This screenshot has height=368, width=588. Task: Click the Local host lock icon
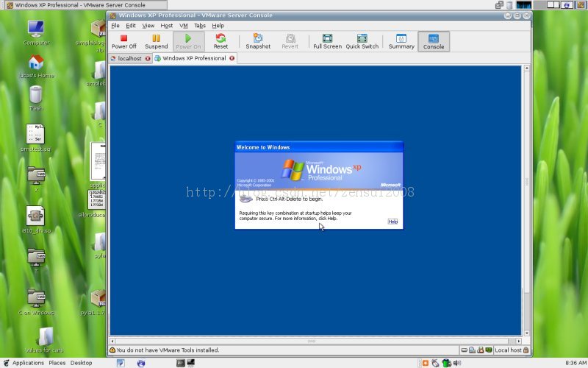tap(526, 350)
